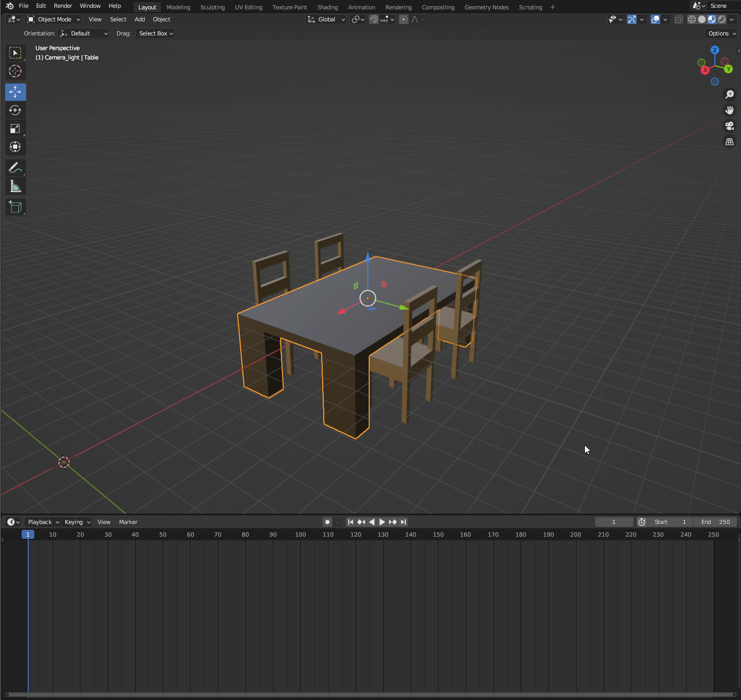Select the Scale tool
This screenshot has width=741, height=700.
click(x=15, y=128)
